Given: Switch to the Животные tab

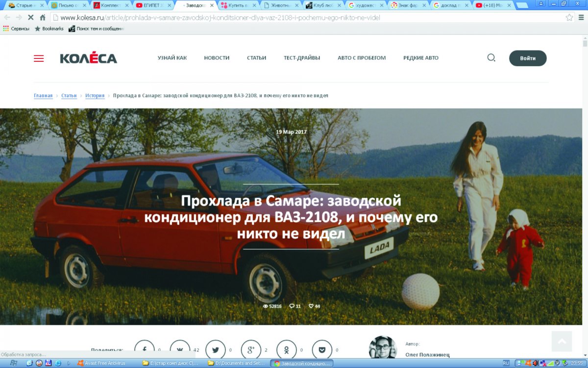Looking at the screenshot, I should [x=281, y=5].
